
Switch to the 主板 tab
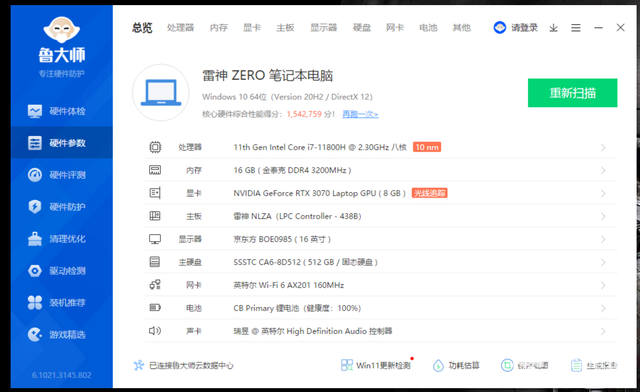click(285, 28)
